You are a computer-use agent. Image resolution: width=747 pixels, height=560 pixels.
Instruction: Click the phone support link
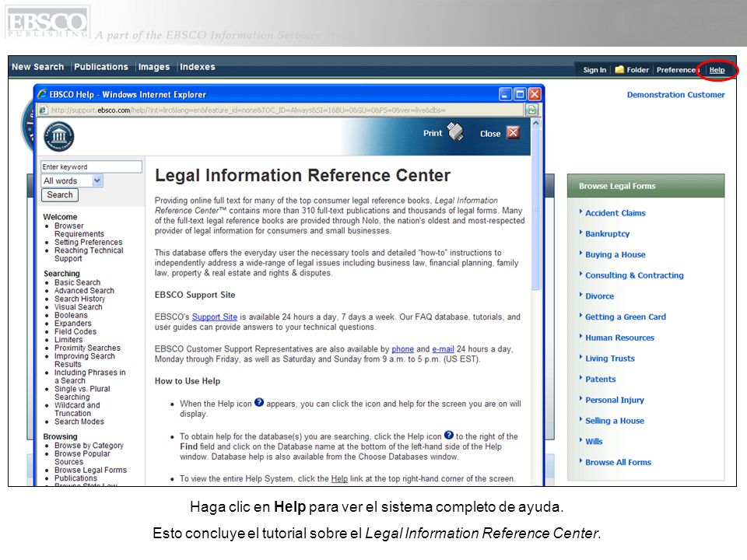(x=402, y=349)
